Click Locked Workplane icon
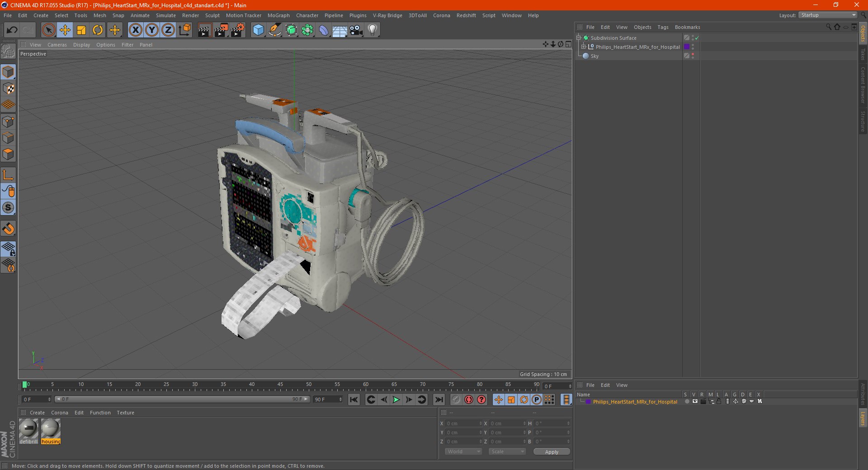868x470 pixels. coord(8,249)
